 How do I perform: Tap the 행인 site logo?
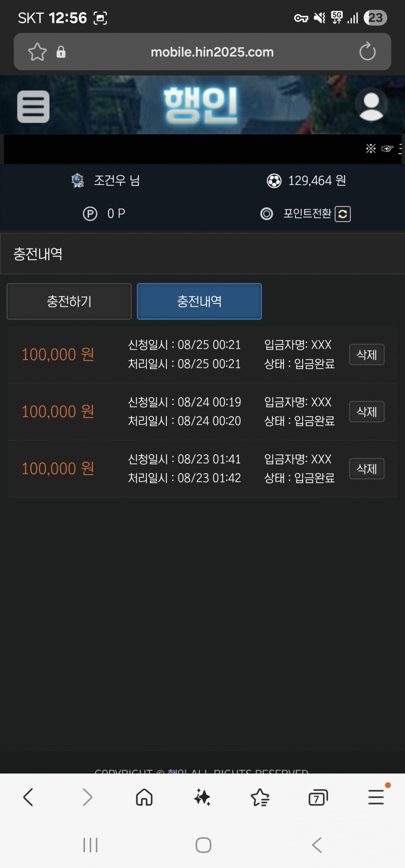(x=200, y=105)
